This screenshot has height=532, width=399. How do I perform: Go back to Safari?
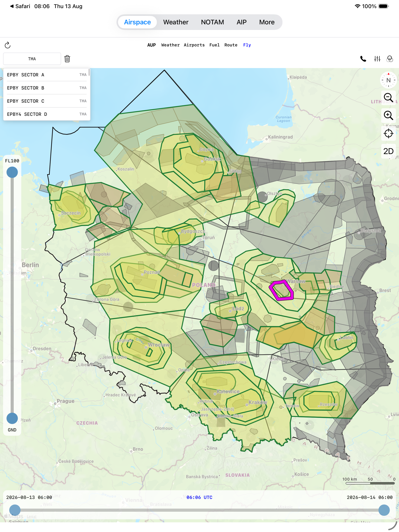(x=20, y=6)
